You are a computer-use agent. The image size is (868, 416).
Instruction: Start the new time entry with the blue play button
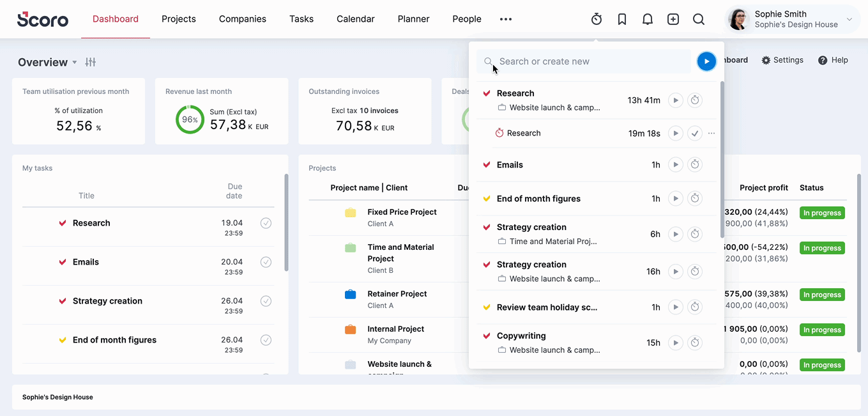pos(706,61)
